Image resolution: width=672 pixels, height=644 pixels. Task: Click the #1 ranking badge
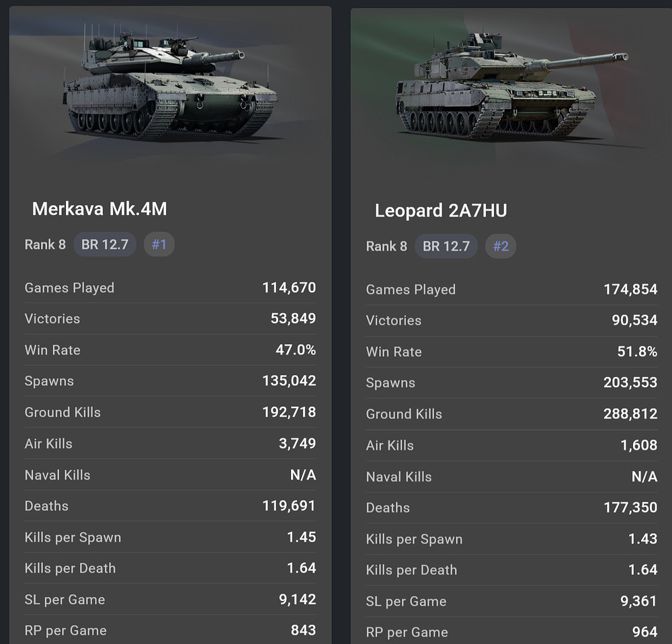(x=159, y=245)
